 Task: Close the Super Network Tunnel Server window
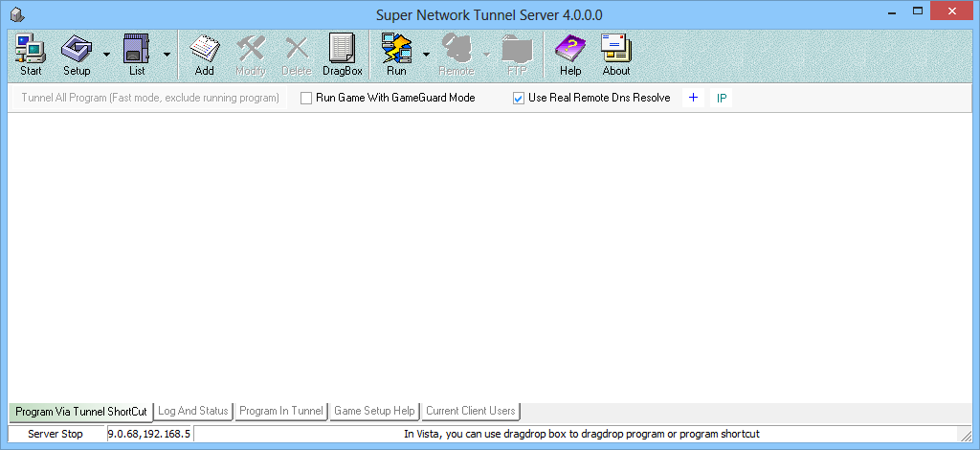(952, 11)
